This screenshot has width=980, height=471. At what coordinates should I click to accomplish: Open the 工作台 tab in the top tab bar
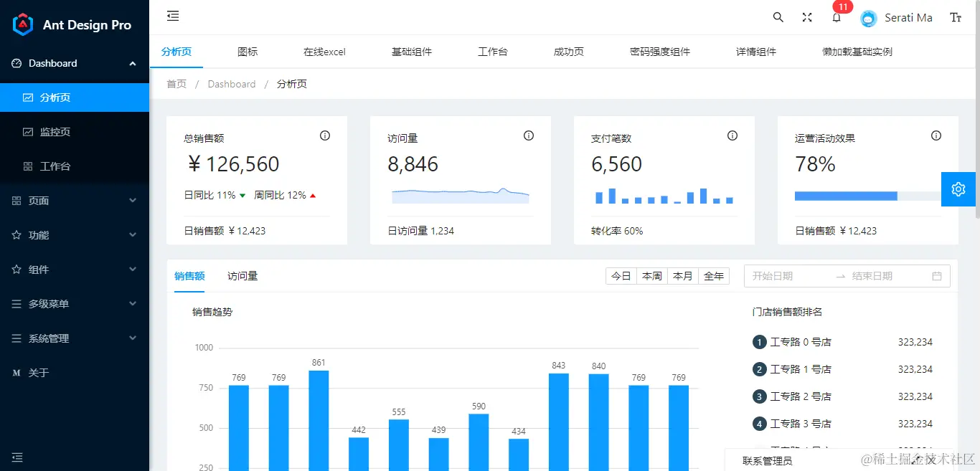click(493, 52)
